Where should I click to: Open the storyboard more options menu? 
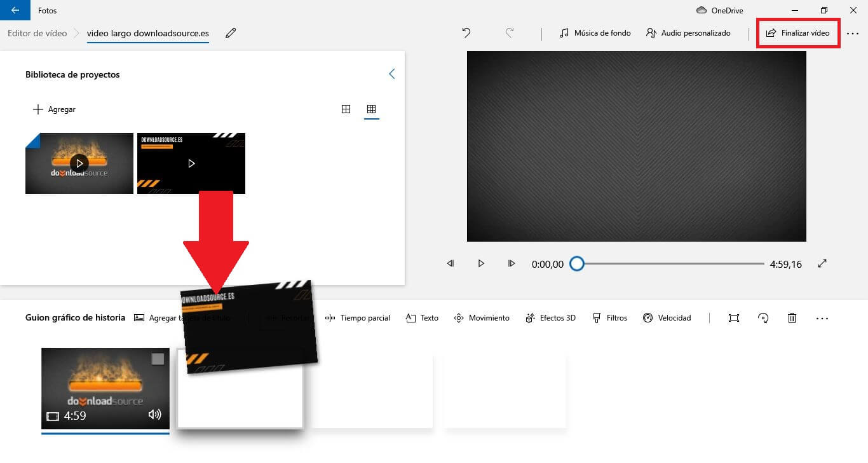(x=822, y=318)
